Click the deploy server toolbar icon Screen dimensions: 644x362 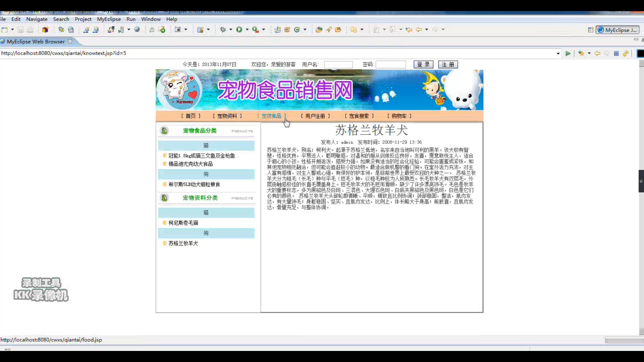(111, 30)
